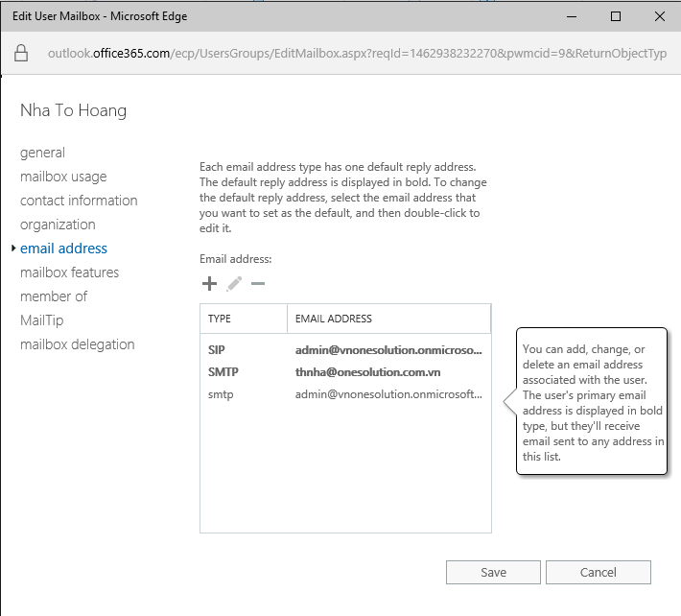Select the organization section
681x616 pixels.
click(x=58, y=225)
